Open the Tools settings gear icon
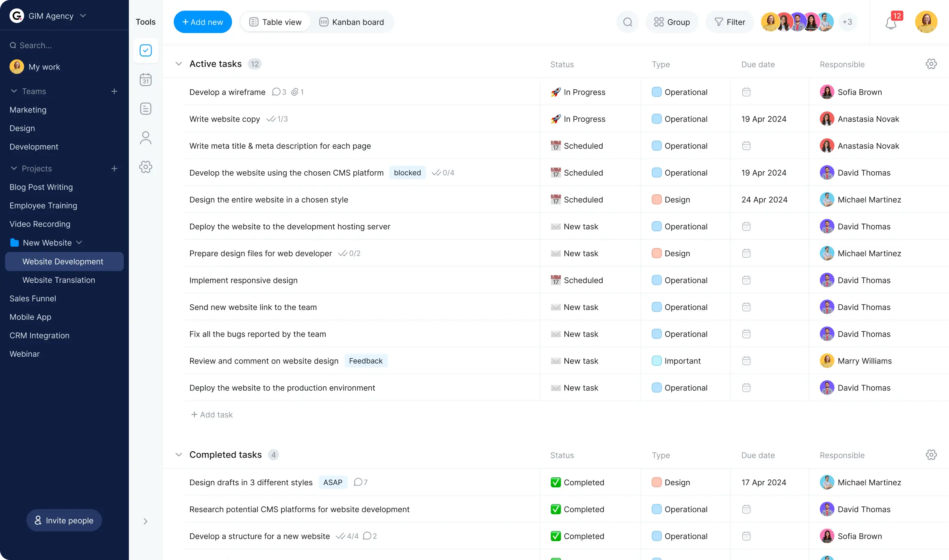 [x=145, y=167]
